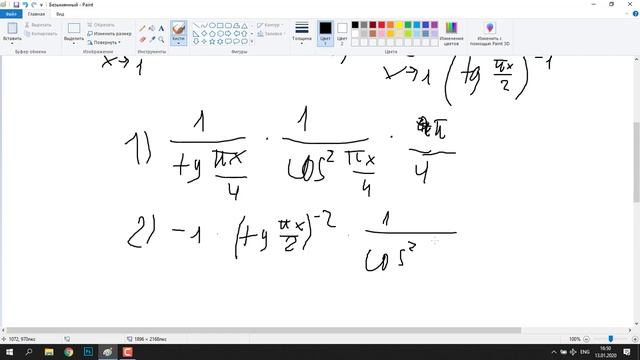Choose the green color swatch
Image resolution: width=640 pixels, height=360 pixels.
(408, 25)
